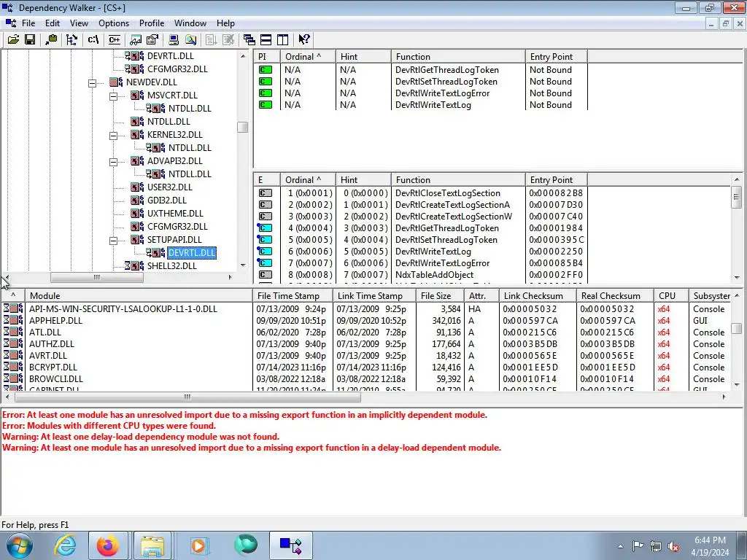Click the application icon left of File menu
Image resolution: width=747 pixels, height=560 pixels.
[x=10, y=23]
